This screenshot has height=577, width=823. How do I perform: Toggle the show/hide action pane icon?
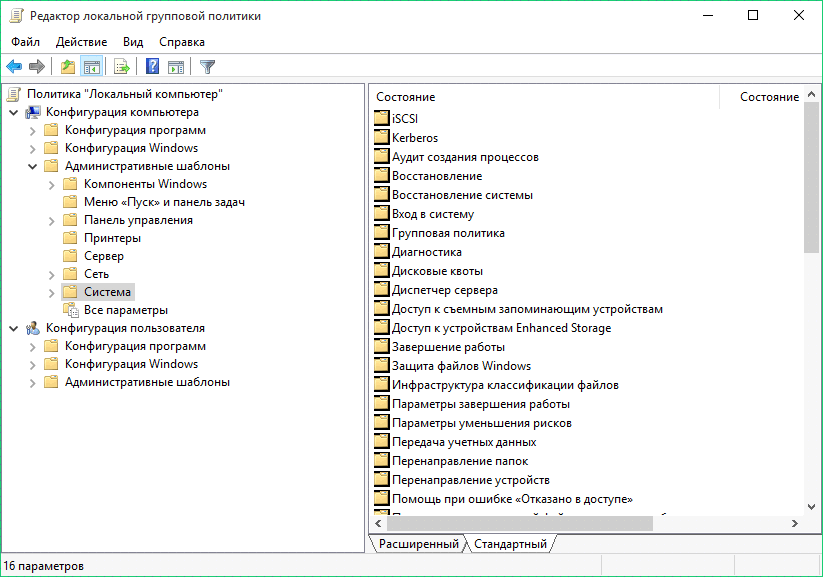pyautogui.click(x=176, y=67)
